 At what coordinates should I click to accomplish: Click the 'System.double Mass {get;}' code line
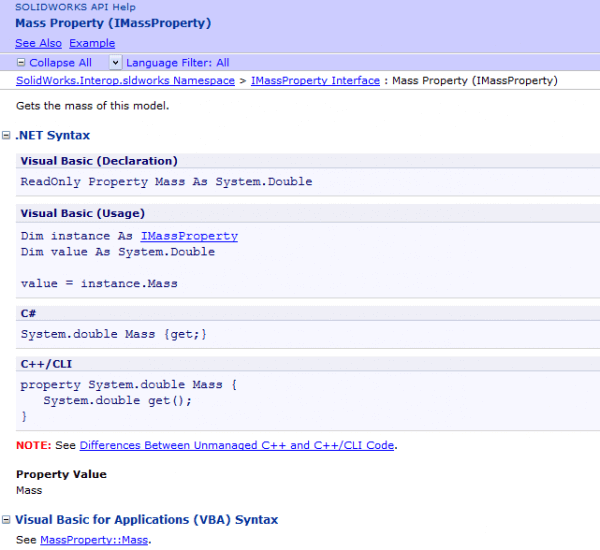tap(114, 334)
